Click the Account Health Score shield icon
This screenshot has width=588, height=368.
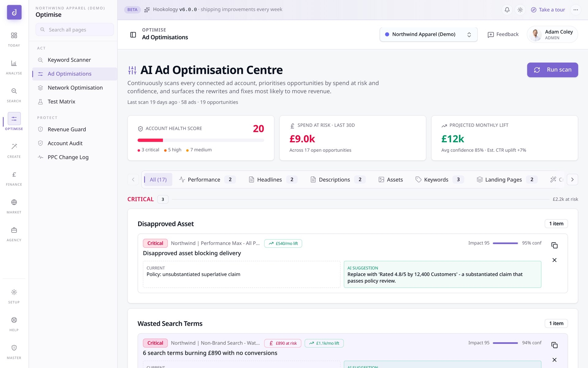tap(140, 129)
